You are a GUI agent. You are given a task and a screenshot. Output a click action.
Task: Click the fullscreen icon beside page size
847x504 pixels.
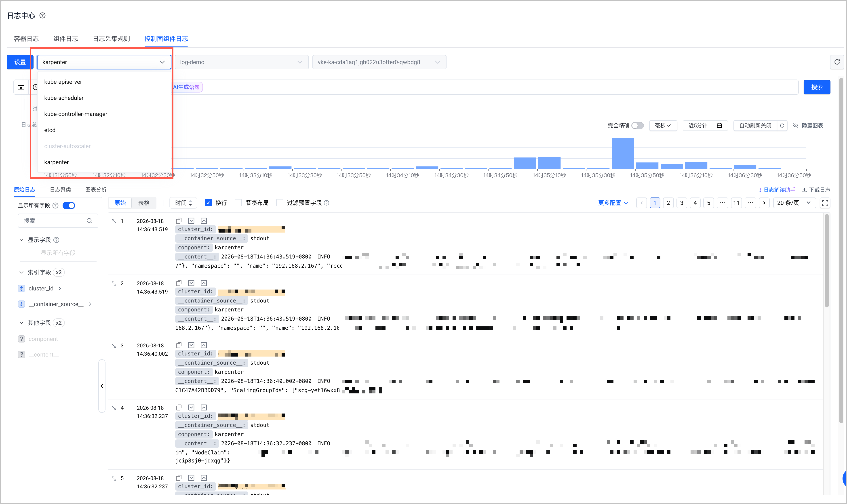point(825,203)
